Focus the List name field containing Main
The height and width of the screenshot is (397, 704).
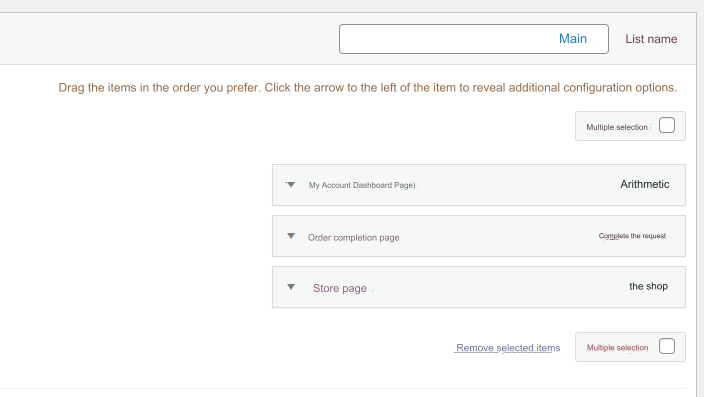click(x=474, y=39)
